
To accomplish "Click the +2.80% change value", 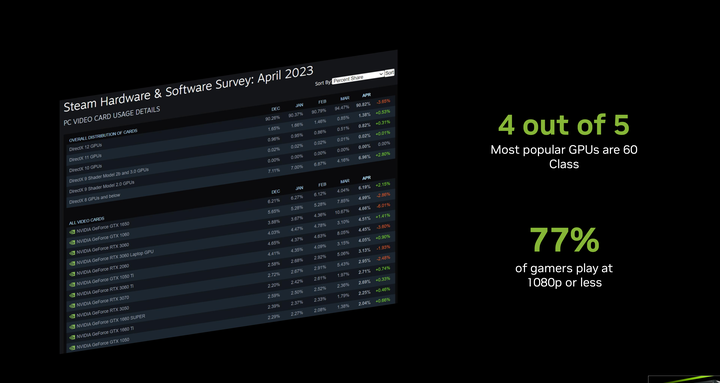I will point(383,154).
